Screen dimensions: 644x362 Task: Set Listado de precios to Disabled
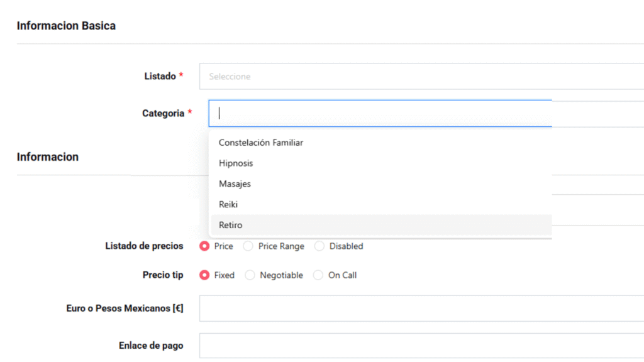pos(319,246)
